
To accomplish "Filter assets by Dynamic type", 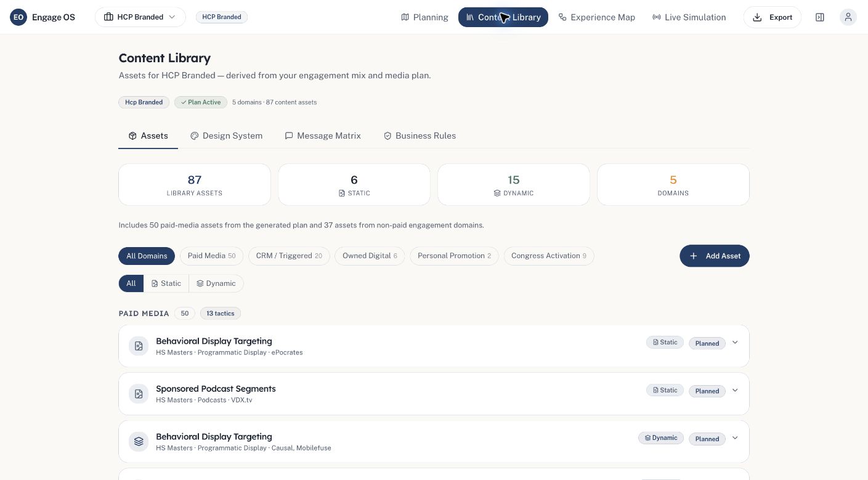I will coord(216,283).
